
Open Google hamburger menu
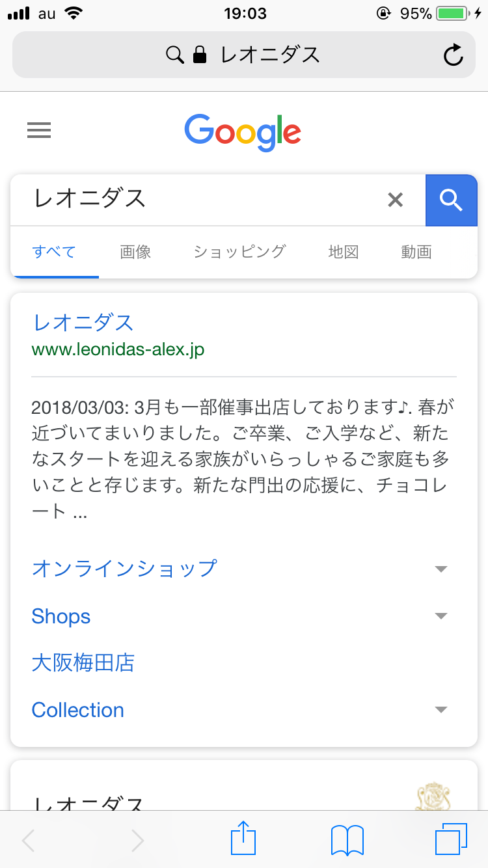click(39, 131)
